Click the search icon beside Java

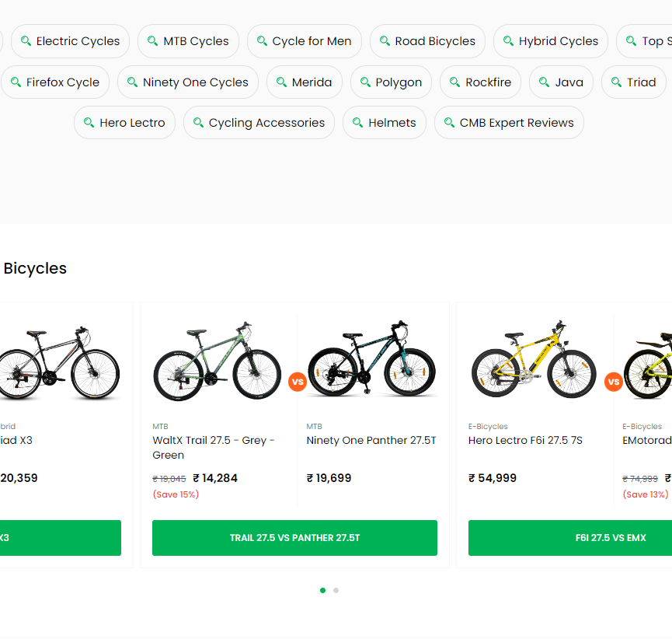[x=545, y=82]
